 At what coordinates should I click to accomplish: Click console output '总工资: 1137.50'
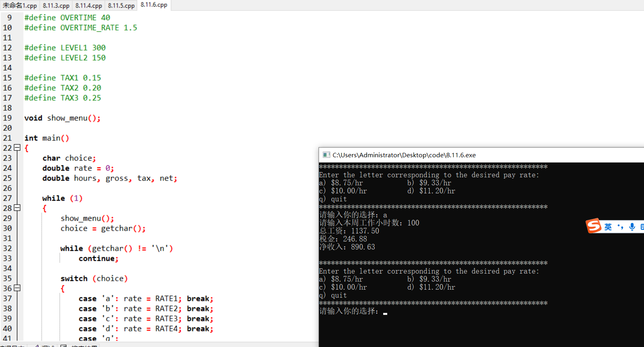[x=349, y=231]
